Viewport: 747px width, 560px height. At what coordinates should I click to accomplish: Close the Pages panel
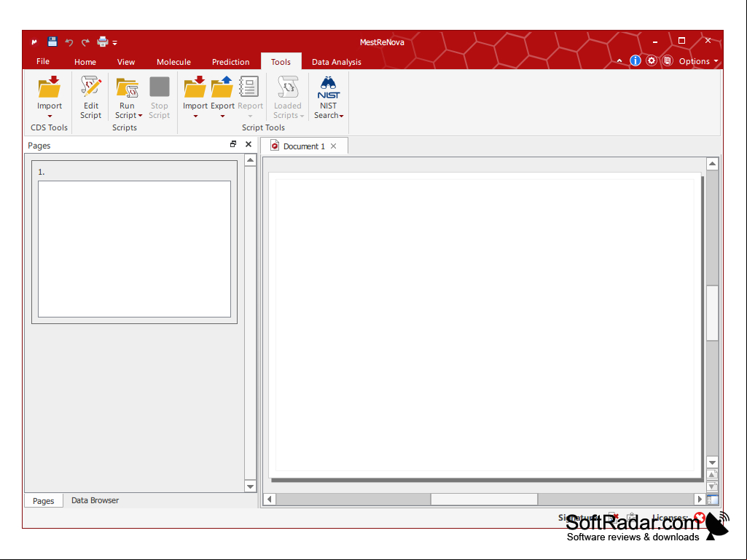pos(249,144)
